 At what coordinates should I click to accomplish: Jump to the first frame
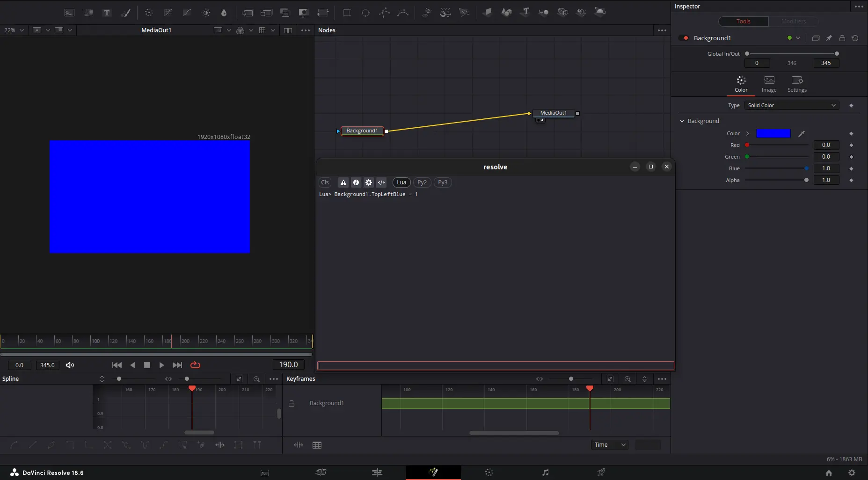[x=117, y=365]
